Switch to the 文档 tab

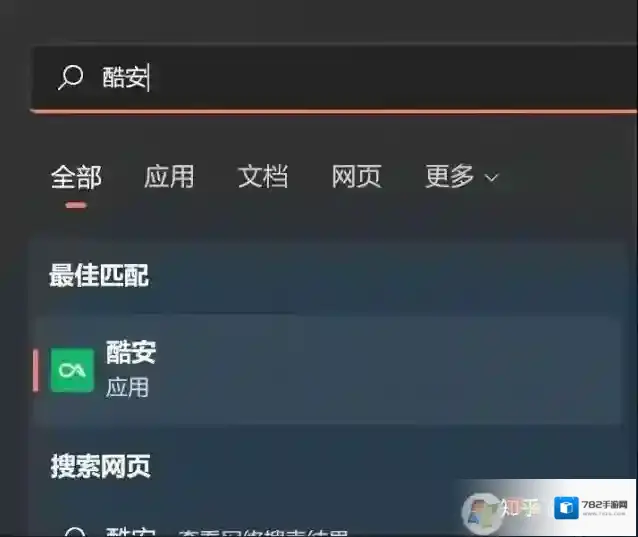[x=263, y=177]
